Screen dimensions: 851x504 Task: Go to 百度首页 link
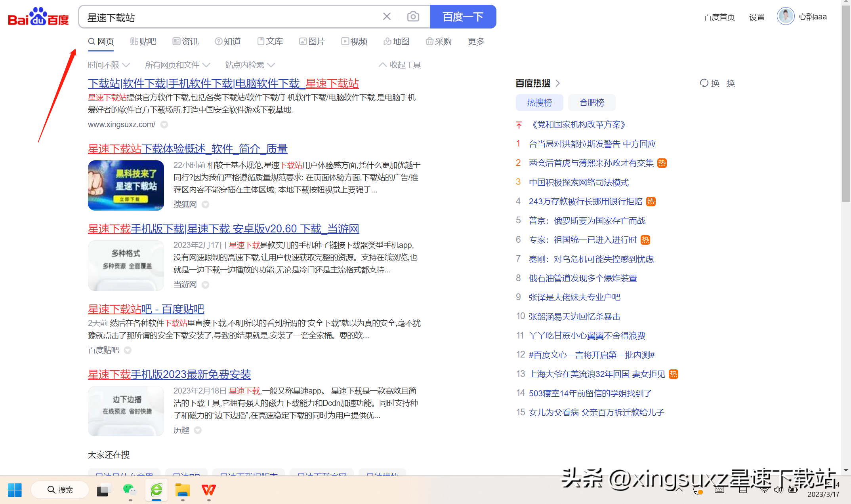[x=719, y=17]
